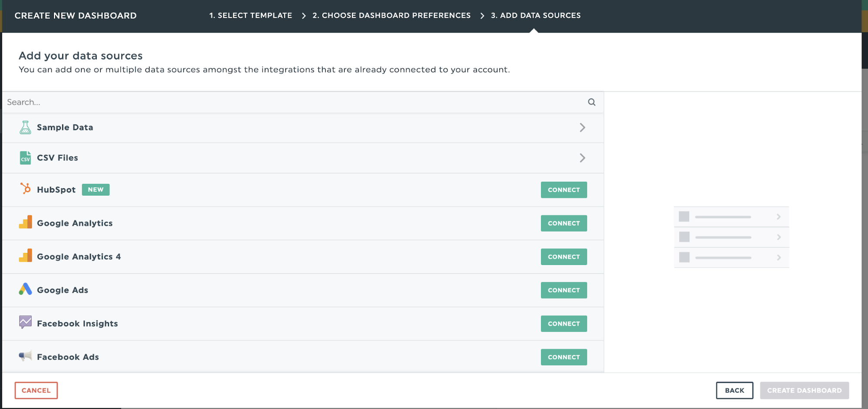Go to step 1 Select Template
This screenshot has height=409, width=868.
point(251,16)
